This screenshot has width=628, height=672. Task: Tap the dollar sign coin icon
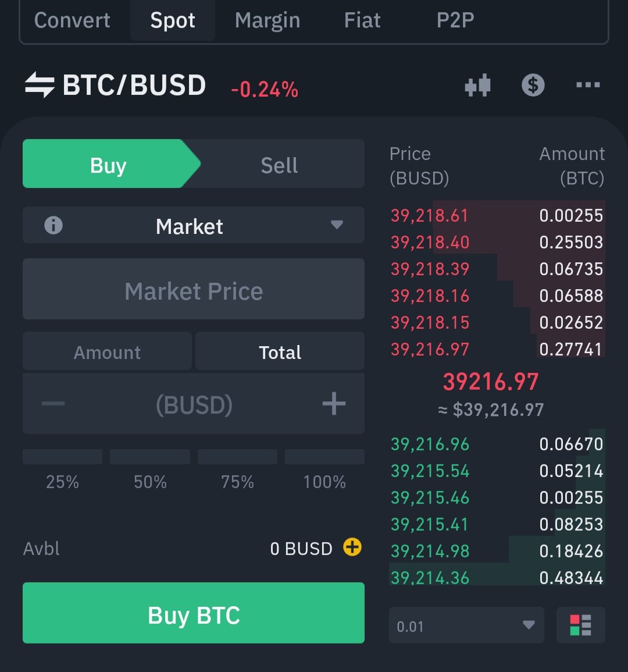[533, 86]
